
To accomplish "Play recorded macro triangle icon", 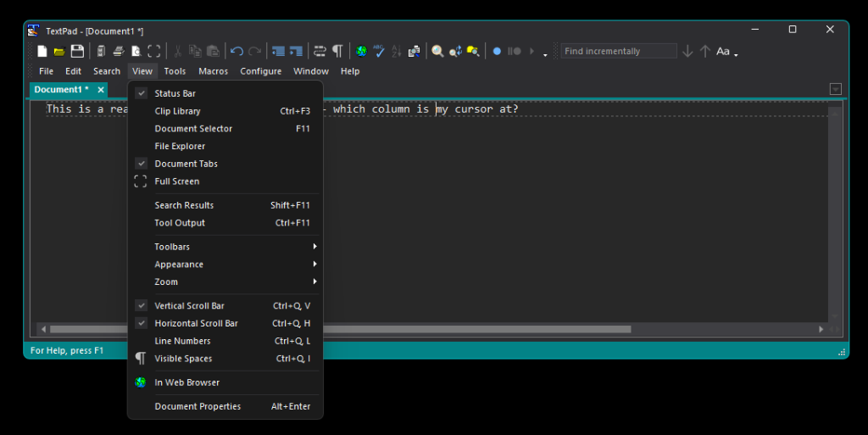I will click(x=532, y=51).
